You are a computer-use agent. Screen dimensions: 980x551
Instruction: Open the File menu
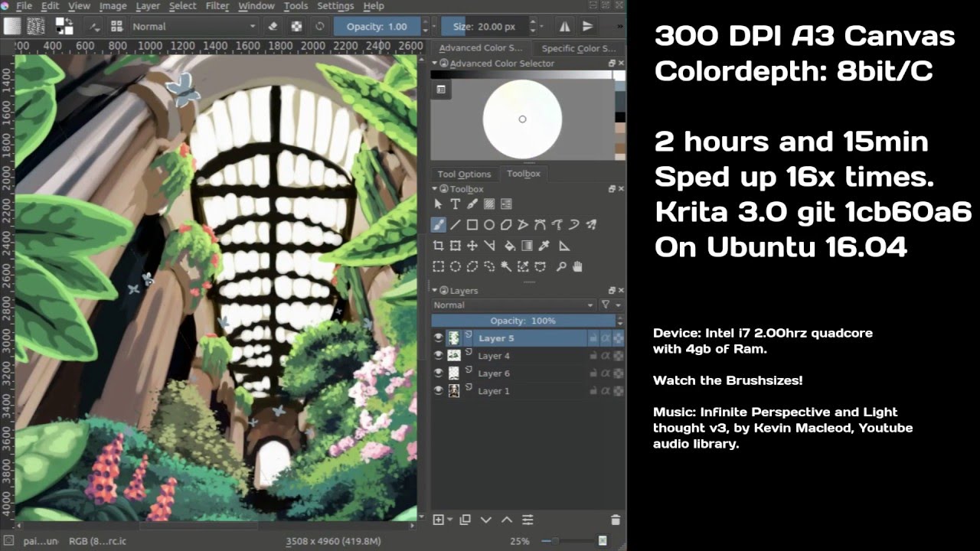click(24, 6)
